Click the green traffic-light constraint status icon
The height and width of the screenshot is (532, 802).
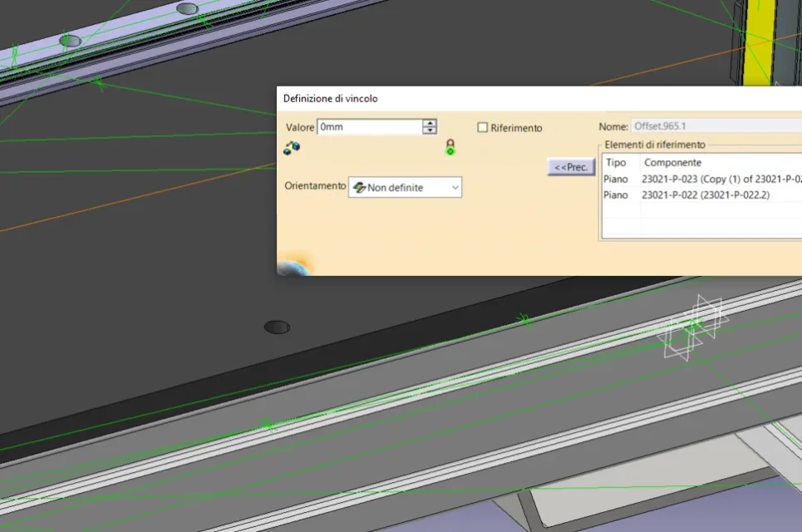point(450,147)
